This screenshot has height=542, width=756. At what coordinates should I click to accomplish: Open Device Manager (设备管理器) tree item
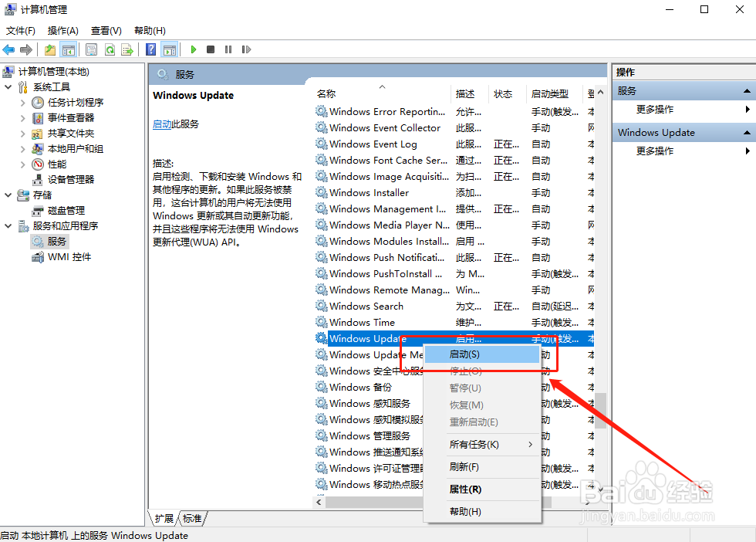71,180
